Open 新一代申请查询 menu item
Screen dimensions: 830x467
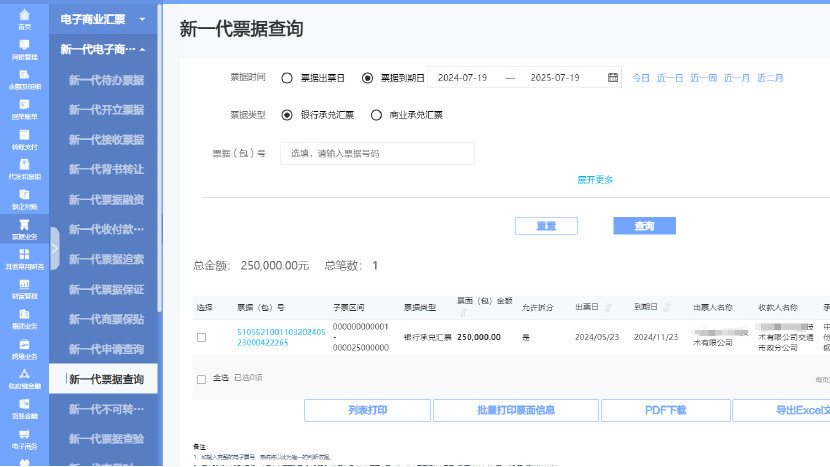click(x=106, y=349)
